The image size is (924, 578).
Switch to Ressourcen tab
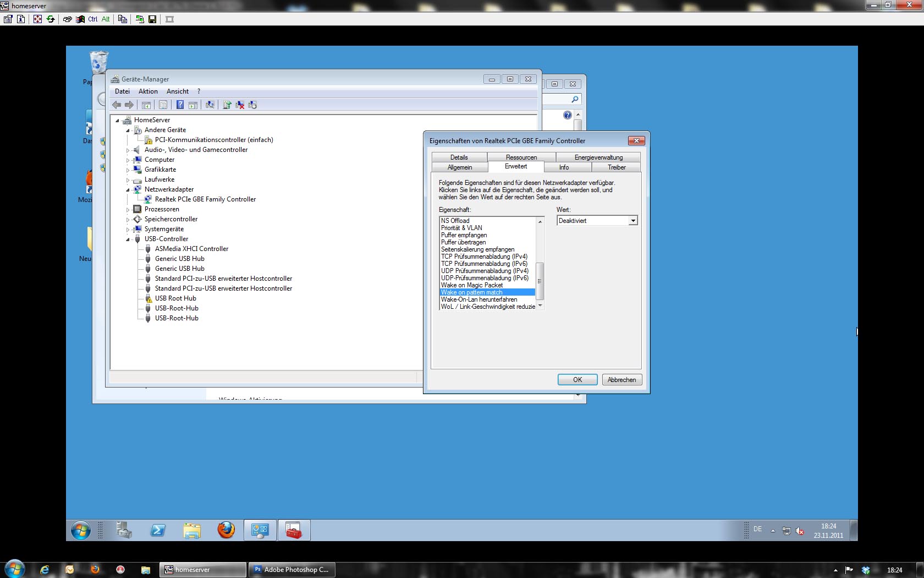[521, 157]
